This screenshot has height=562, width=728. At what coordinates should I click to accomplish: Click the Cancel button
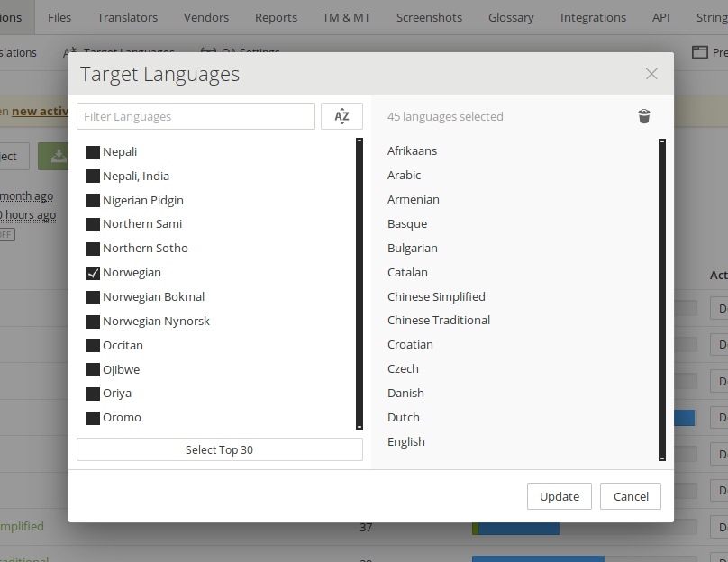pos(631,496)
